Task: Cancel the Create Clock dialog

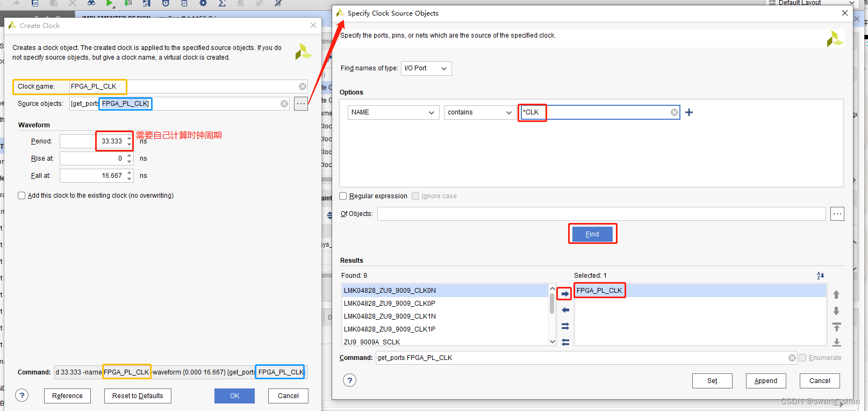Action: click(x=288, y=396)
